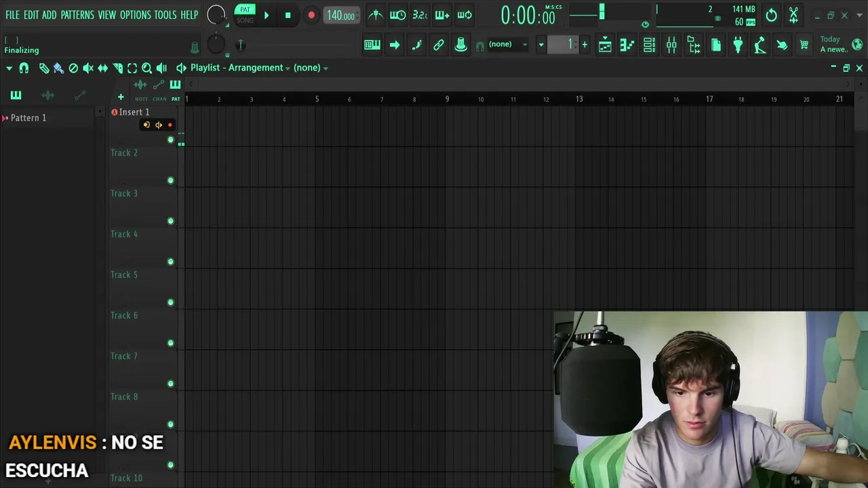The width and height of the screenshot is (868, 488).
Task: Click the master volume knob
Action: pos(216,15)
